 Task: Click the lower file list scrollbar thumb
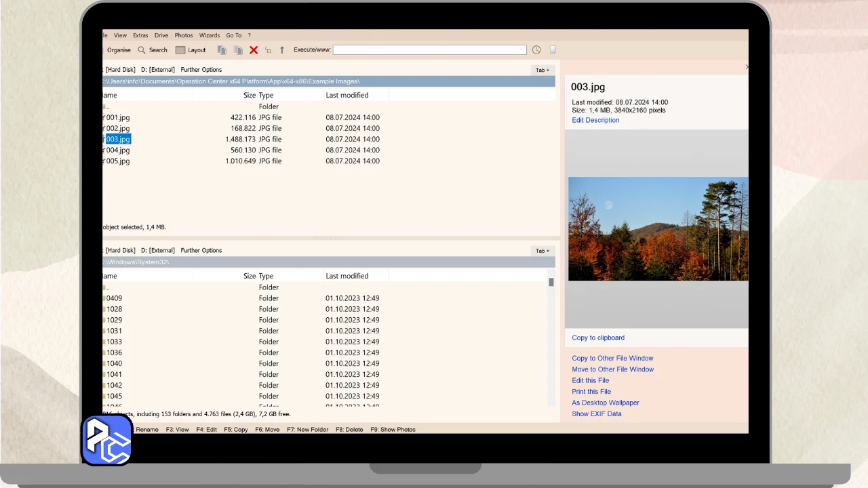point(551,282)
